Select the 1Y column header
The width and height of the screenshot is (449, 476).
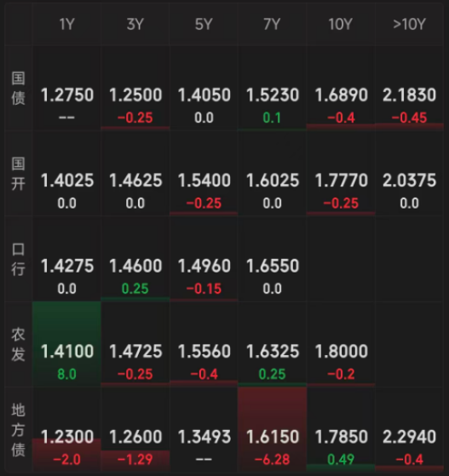click(66, 24)
